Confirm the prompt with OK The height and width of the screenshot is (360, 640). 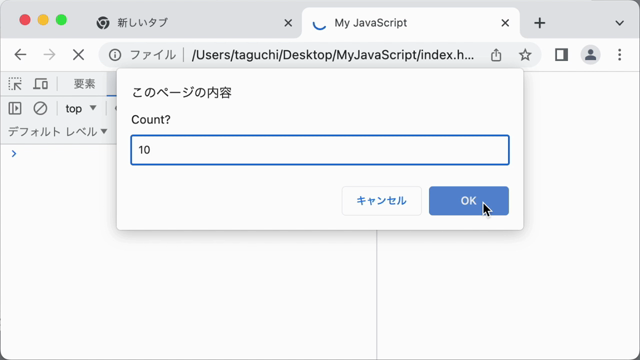pyautogui.click(x=469, y=201)
